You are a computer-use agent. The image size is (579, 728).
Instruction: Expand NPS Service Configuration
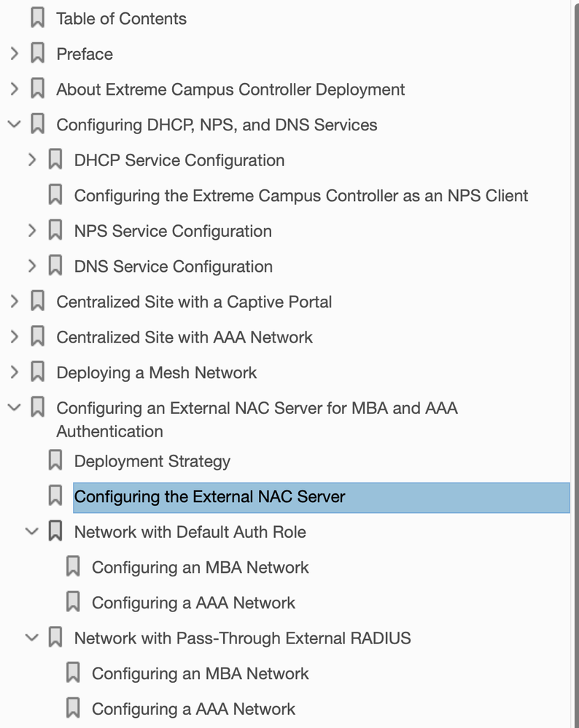click(31, 231)
